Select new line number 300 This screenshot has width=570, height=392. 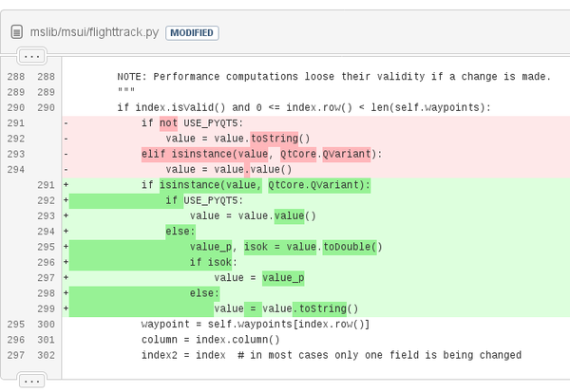47,324
